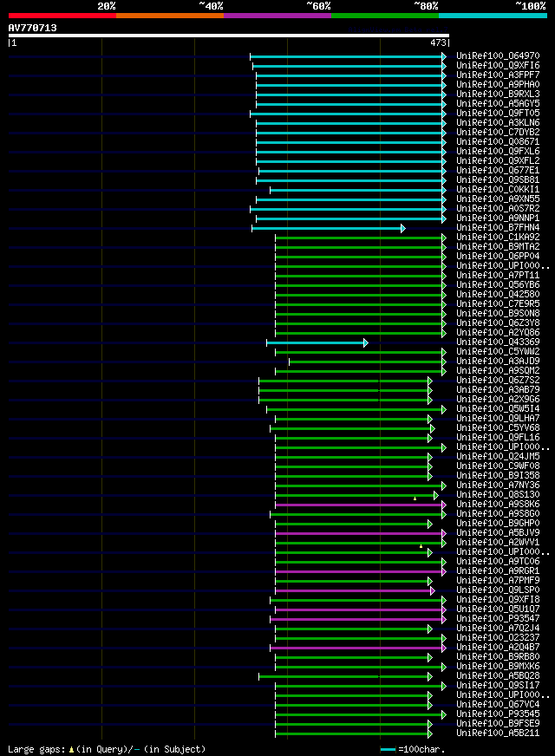Select the UniRef100_O23237 label
The image size is (555, 756).
click(x=498, y=638)
